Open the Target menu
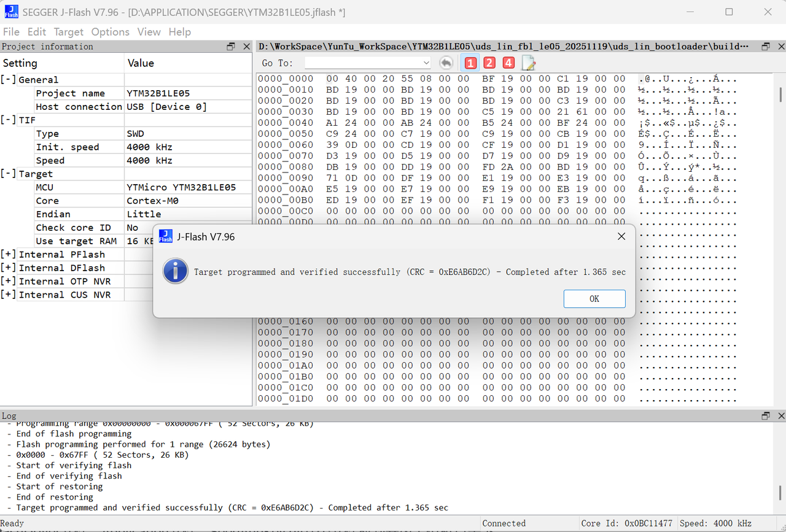This screenshot has height=532, width=786. (68, 32)
